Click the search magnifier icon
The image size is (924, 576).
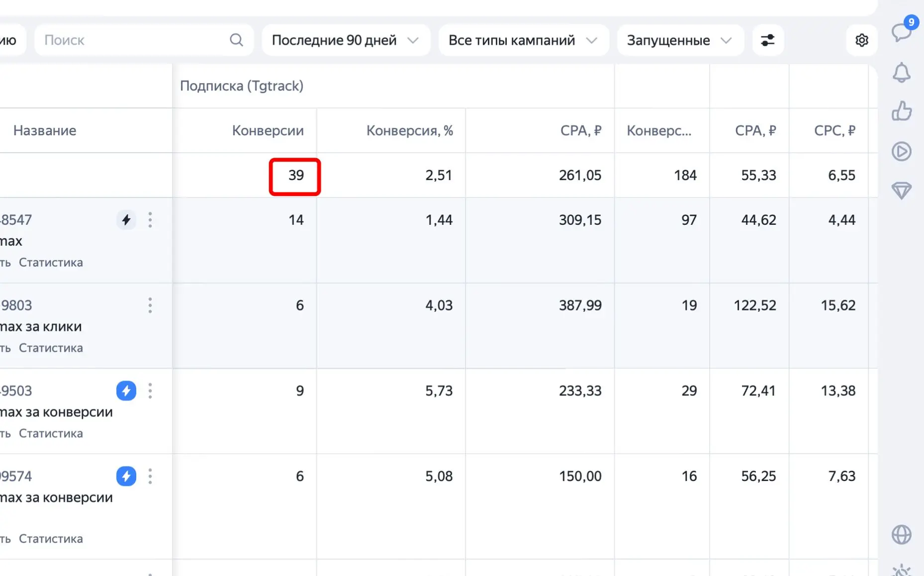(237, 40)
